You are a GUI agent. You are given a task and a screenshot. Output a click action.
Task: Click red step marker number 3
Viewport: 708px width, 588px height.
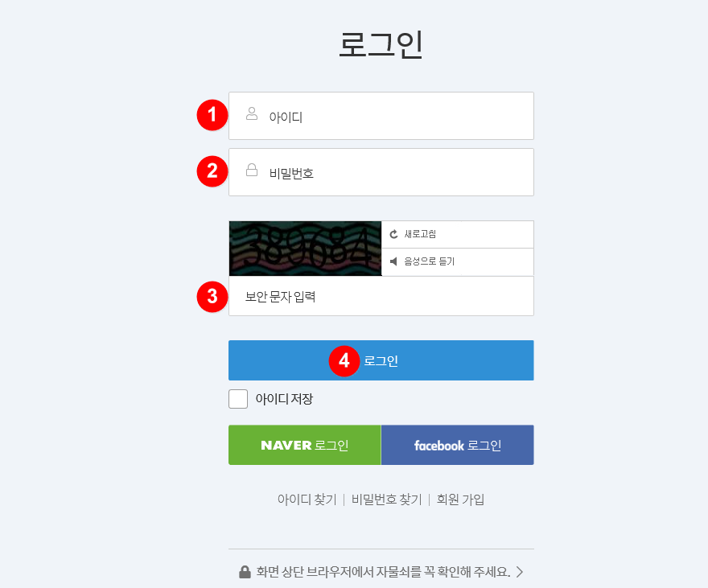click(x=212, y=297)
